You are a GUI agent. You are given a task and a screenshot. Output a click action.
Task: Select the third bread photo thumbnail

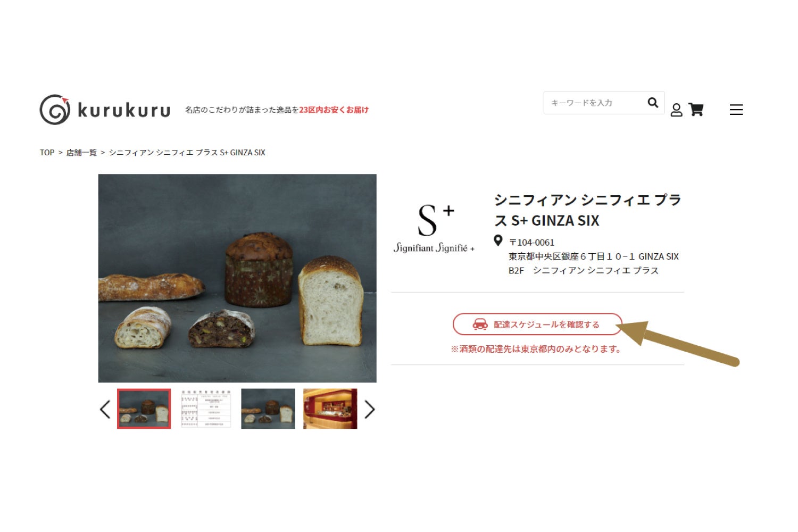[268, 409]
